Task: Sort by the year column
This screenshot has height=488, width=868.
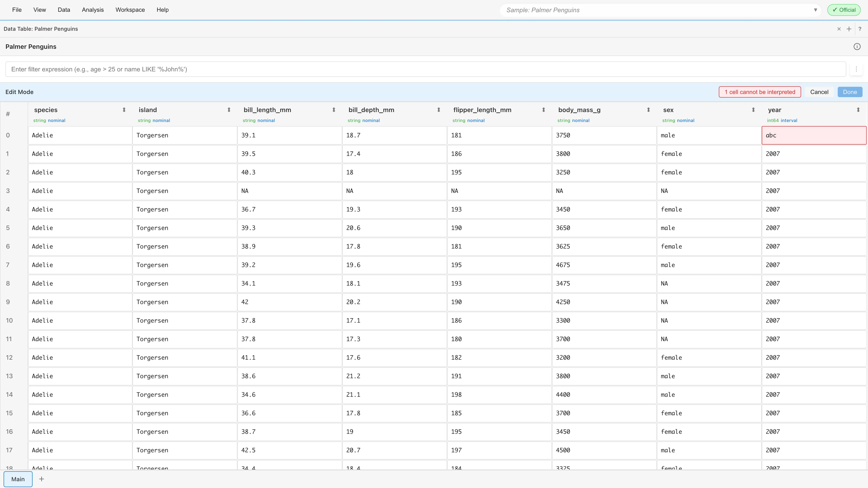Action: point(858,110)
